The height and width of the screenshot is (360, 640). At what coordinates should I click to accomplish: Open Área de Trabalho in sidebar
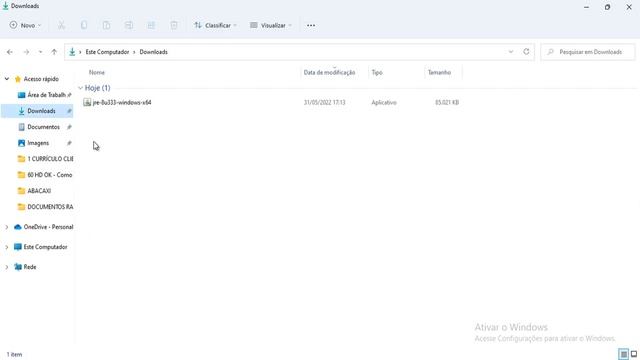coord(46,95)
